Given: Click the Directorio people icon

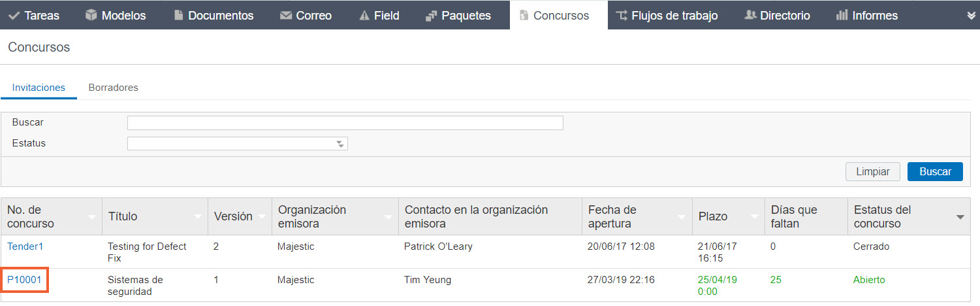Looking at the screenshot, I should [750, 15].
